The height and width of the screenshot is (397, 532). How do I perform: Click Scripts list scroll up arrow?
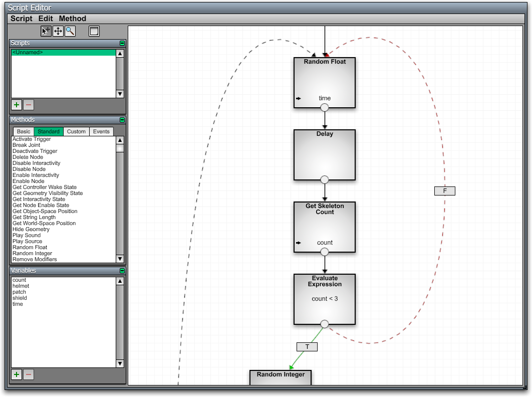120,53
